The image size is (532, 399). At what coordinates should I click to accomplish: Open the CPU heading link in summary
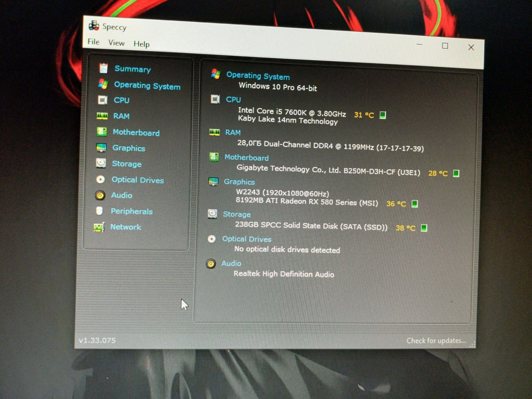(x=233, y=100)
